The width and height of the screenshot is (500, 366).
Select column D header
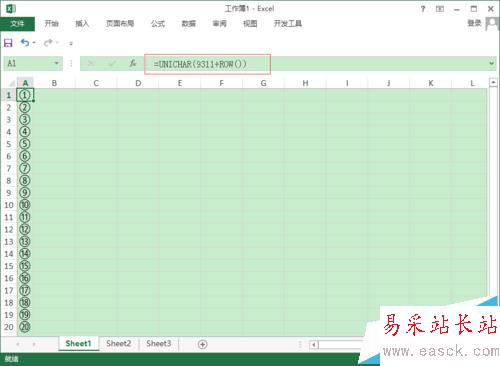click(x=138, y=83)
